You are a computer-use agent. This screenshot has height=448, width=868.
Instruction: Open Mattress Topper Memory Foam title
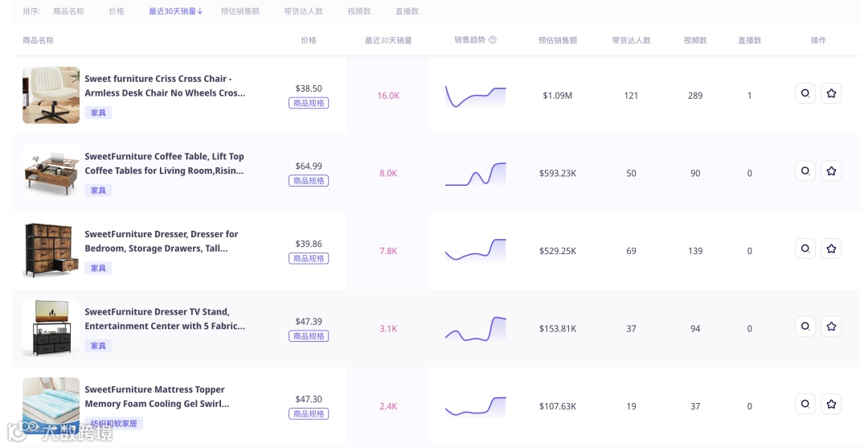pos(157,397)
